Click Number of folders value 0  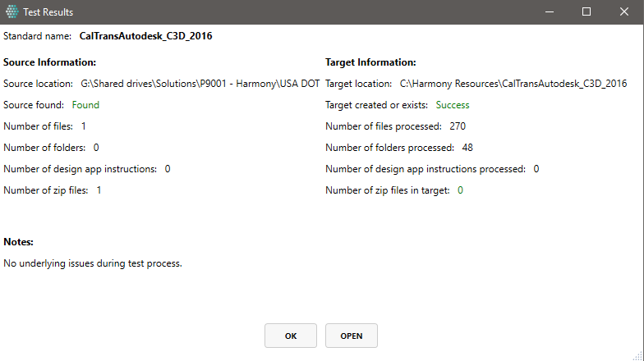(96, 148)
